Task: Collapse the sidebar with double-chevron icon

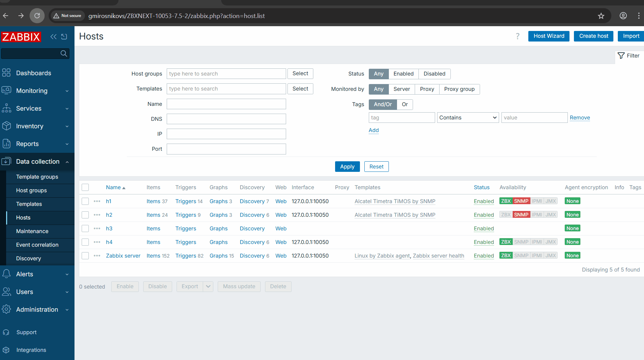Action: pos(53,37)
